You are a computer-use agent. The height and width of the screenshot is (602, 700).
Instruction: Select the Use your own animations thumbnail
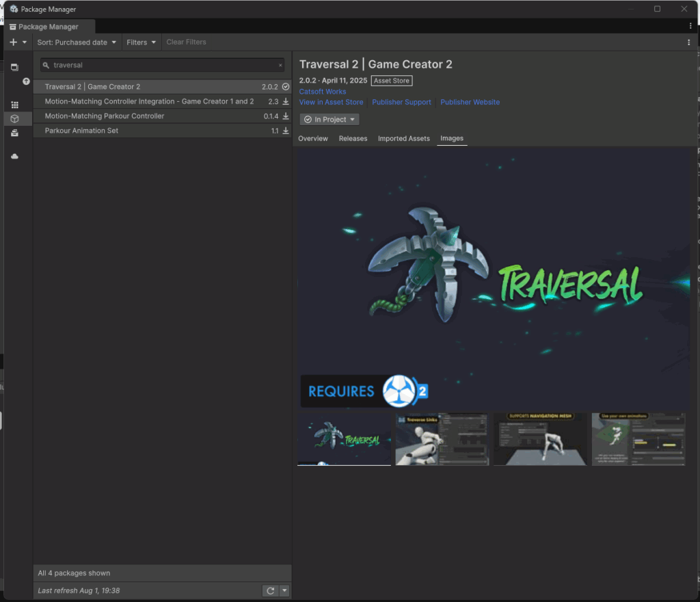[638, 439]
